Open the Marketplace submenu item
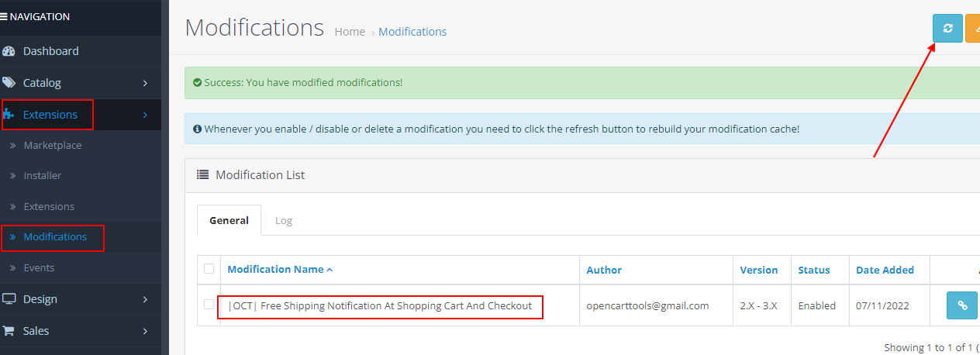 52,146
